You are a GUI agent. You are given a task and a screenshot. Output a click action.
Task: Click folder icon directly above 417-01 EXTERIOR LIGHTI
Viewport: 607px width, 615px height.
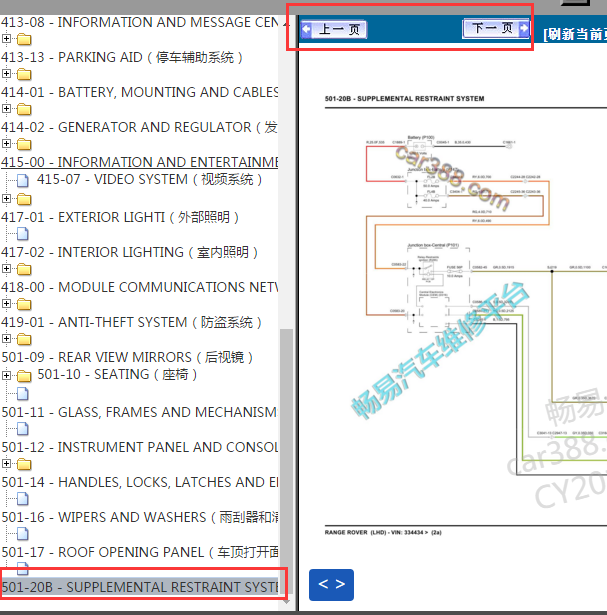coord(24,199)
